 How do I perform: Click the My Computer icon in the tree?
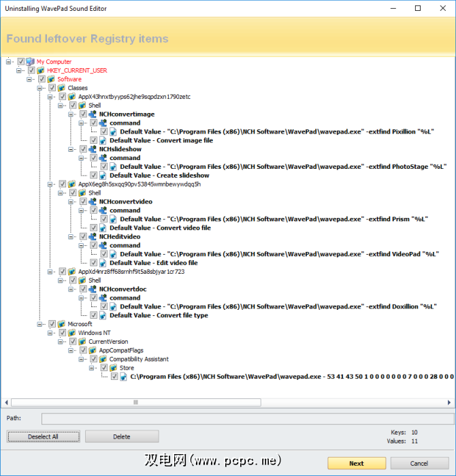click(30, 61)
